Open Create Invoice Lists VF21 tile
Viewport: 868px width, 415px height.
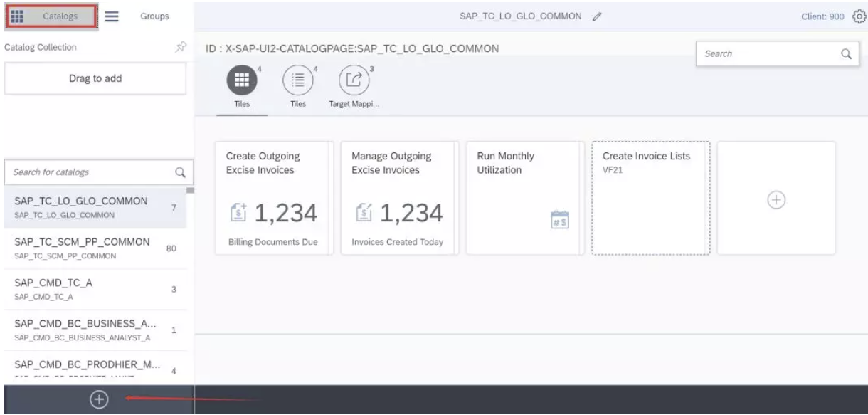(x=651, y=198)
